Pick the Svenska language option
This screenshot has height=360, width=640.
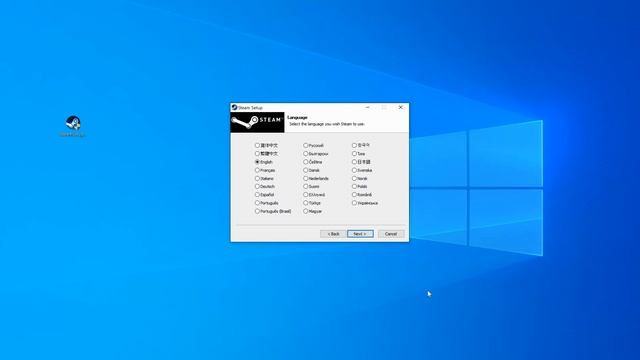click(354, 170)
